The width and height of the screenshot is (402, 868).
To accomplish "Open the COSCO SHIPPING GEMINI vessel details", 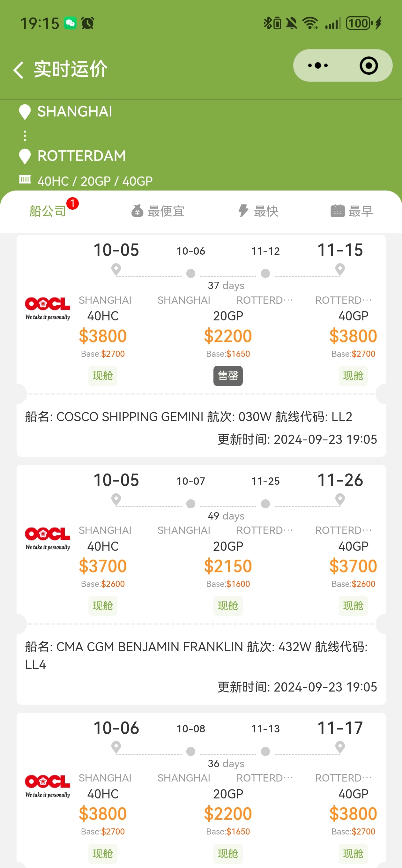I will click(x=189, y=417).
